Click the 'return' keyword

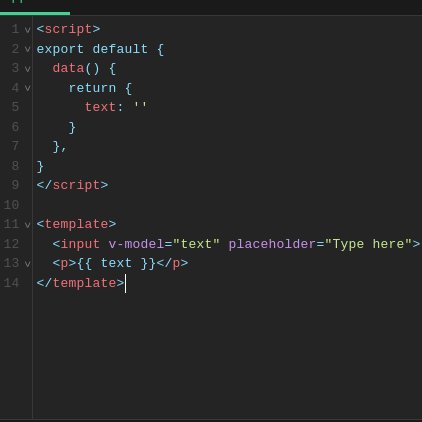[x=92, y=88]
